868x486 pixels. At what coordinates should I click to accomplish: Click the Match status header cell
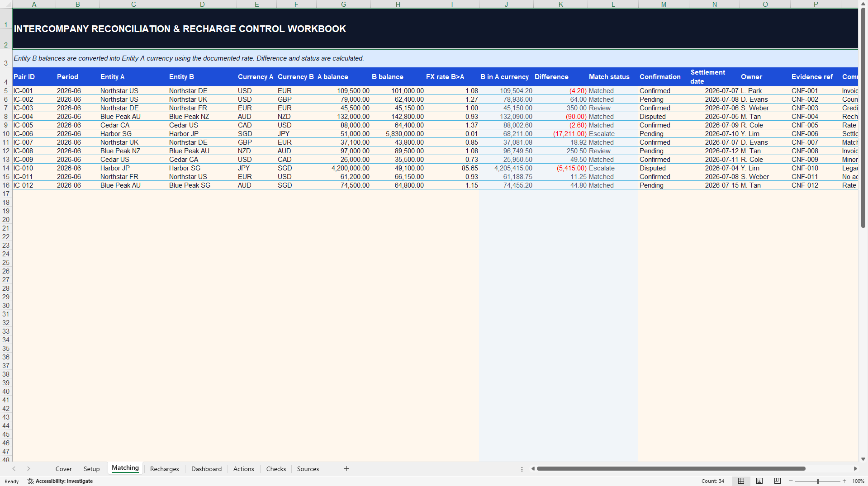coord(613,77)
